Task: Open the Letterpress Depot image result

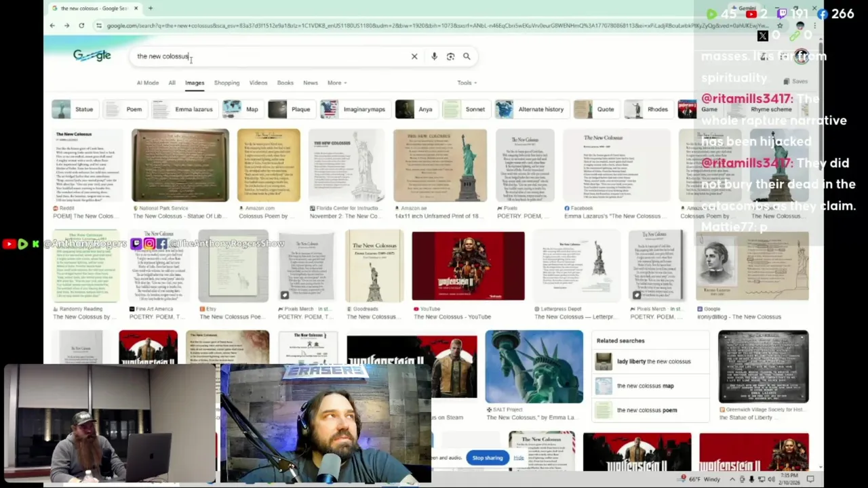Action: coord(576,266)
